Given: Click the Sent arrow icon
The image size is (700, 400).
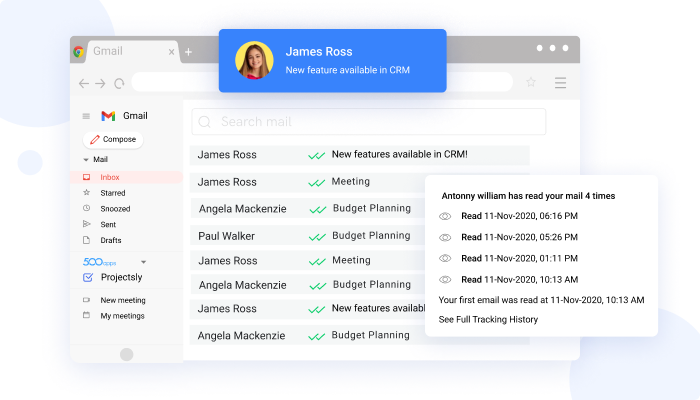Looking at the screenshot, I should click(x=87, y=224).
